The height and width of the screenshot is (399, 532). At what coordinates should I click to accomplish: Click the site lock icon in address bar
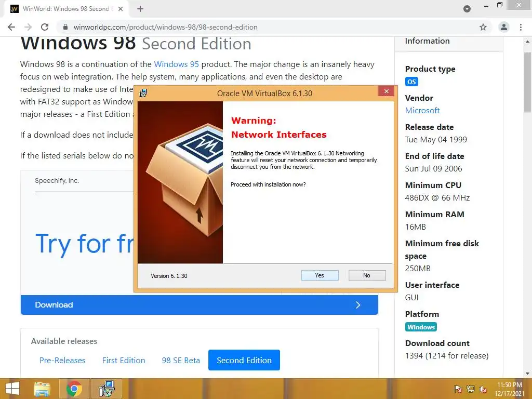(65, 27)
